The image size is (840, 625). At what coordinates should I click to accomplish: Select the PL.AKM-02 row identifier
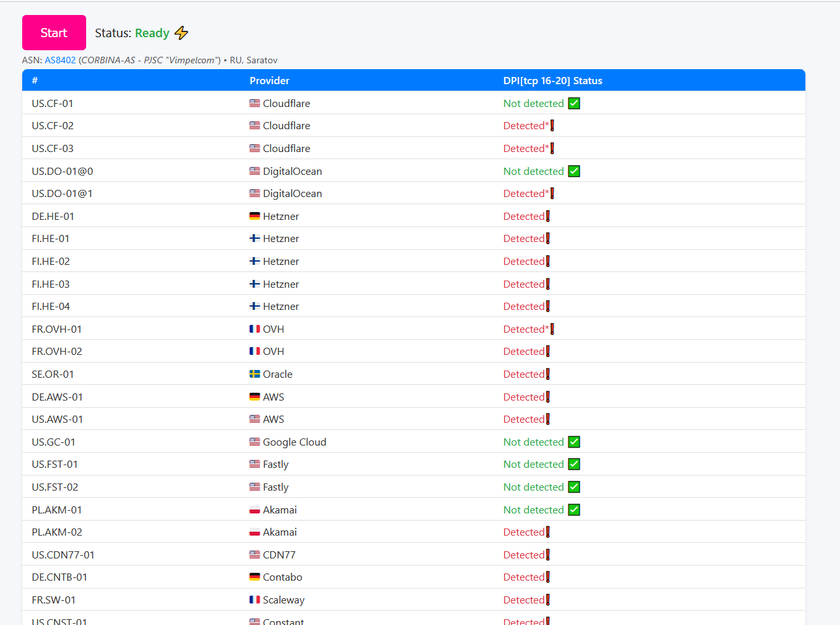[57, 532]
